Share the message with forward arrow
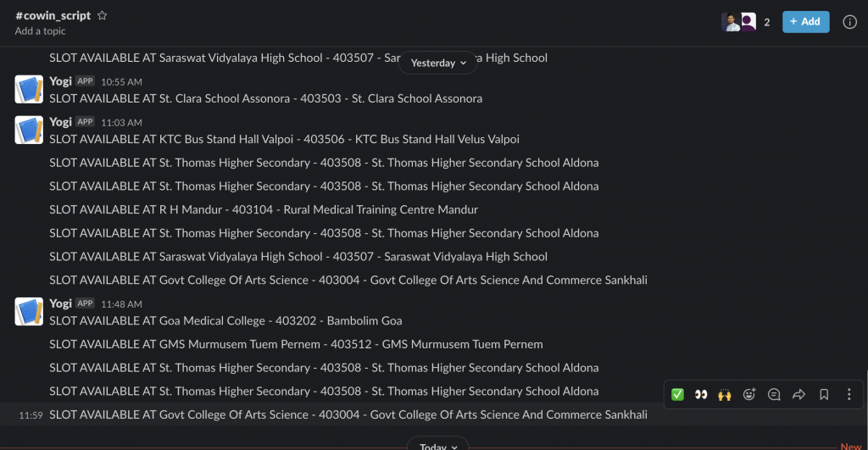The image size is (868, 450). coord(798,394)
